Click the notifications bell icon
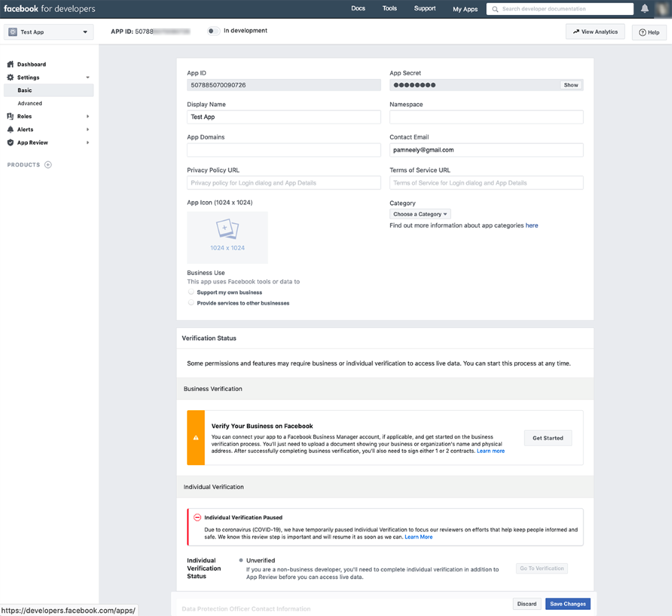The image size is (672, 616). point(644,8)
